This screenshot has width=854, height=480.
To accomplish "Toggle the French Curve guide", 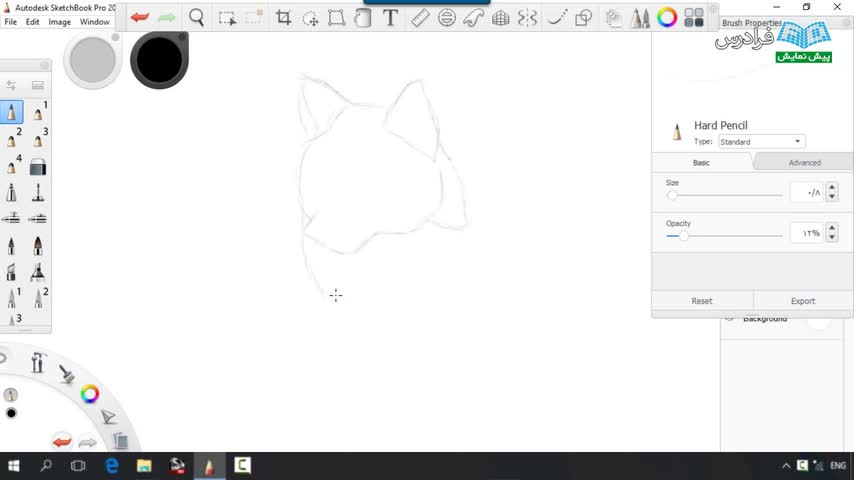I will tap(474, 17).
